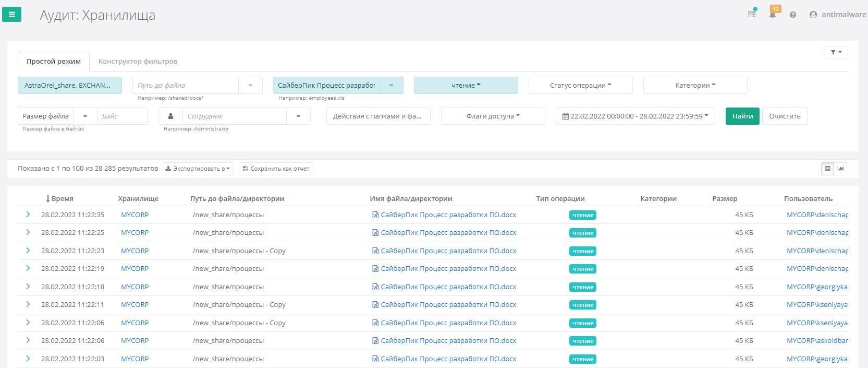The width and height of the screenshot is (868, 368).
Task: Click the Хранилище column header
Action: coord(138,198)
